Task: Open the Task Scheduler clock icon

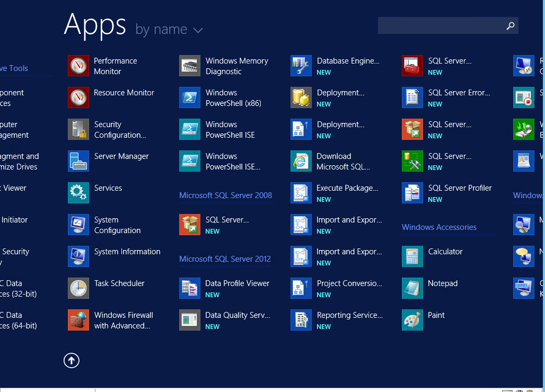Action: (x=78, y=288)
